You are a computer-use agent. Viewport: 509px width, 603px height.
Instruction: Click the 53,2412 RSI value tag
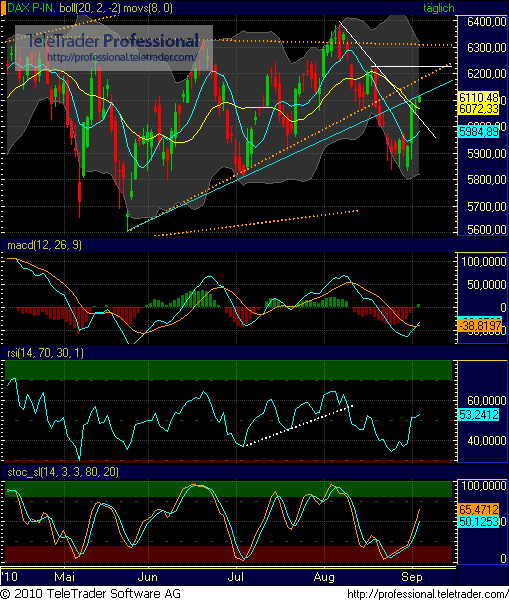pyautogui.click(x=479, y=415)
